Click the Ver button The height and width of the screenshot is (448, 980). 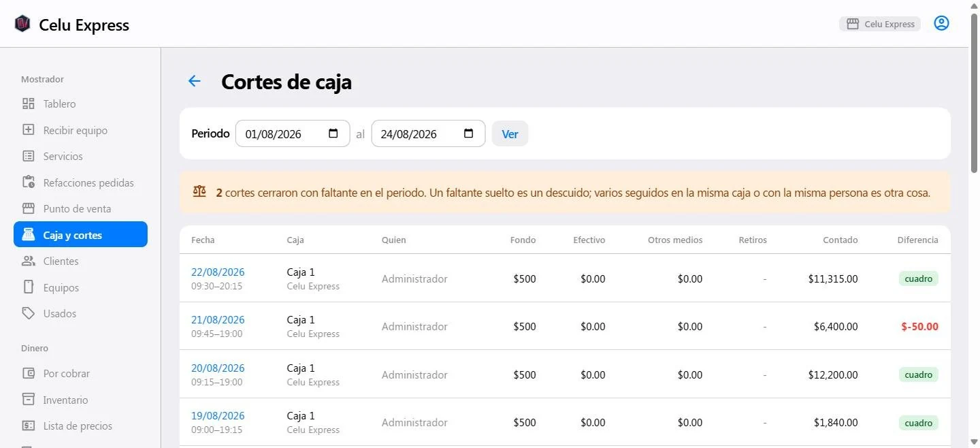click(x=510, y=133)
